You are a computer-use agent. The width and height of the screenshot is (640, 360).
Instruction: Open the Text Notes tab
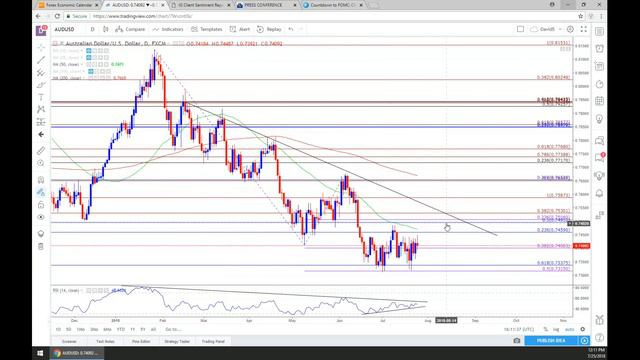point(105,341)
